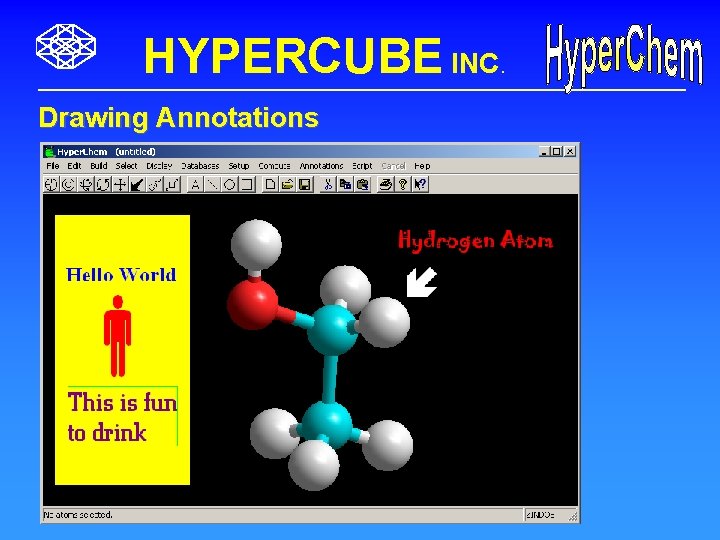
Task: Click the 'This is fun to drink' text
Action: click(x=122, y=416)
